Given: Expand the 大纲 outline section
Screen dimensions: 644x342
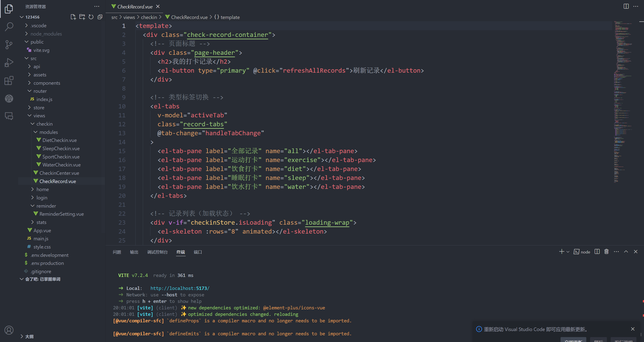Looking at the screenshot, I should [29, 336].
